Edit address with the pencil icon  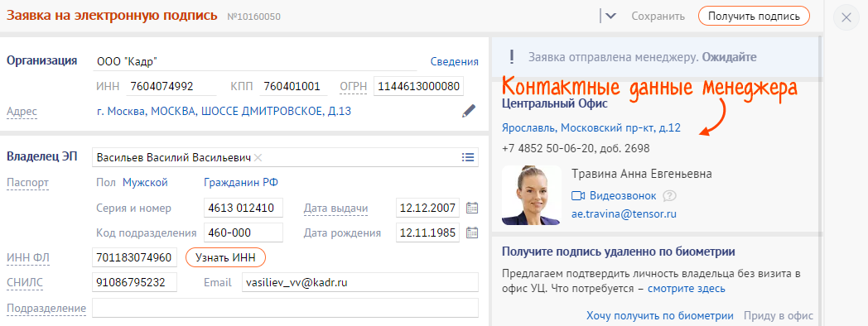point(468,111)
